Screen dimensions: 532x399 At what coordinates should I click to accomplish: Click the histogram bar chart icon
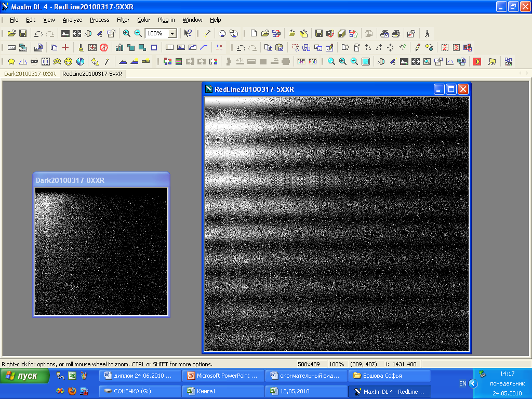pyautogui.click(x=120, y=47)
